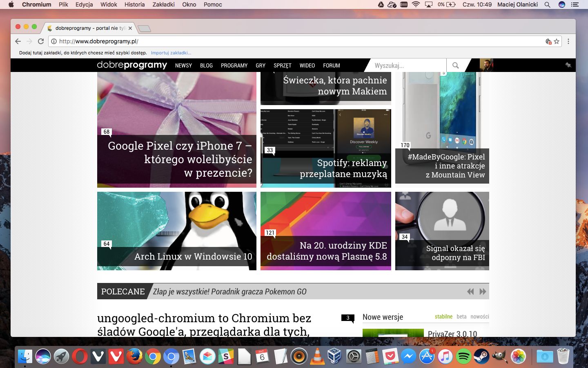Open the Signal odporny na FBI article
Image resolution: width=588 pixels, height=368 pixels.
coord(442,231)
